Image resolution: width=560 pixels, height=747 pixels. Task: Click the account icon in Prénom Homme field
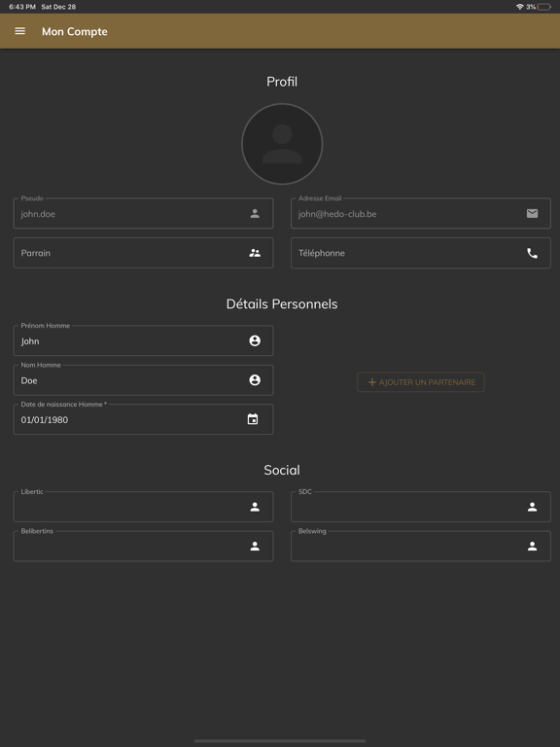pos(255,340)
